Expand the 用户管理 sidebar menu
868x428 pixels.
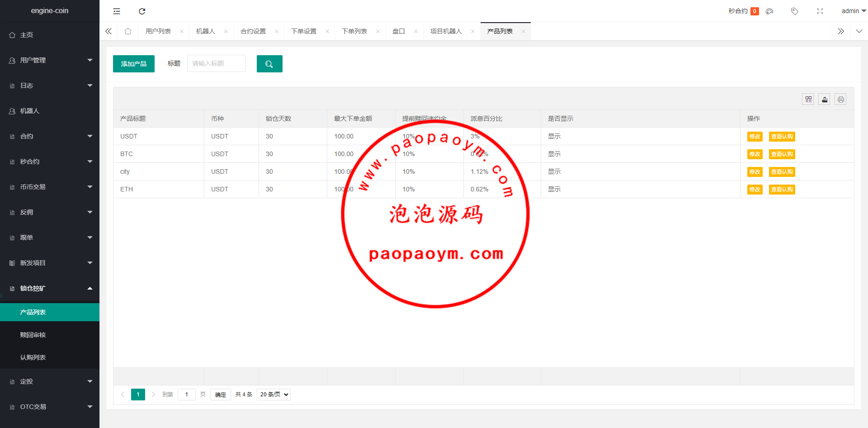(x=50, y=60)
